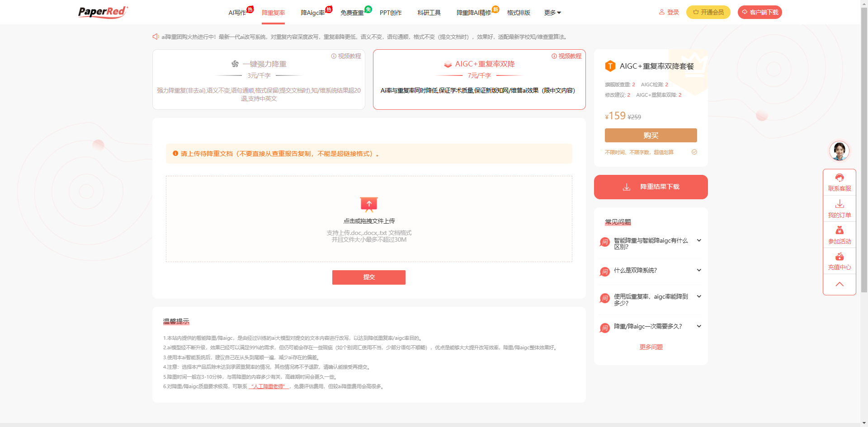Click the spiral icon beside 一键强力降重
The width and height of the screenshot is (868, 427).
point(235,64)
